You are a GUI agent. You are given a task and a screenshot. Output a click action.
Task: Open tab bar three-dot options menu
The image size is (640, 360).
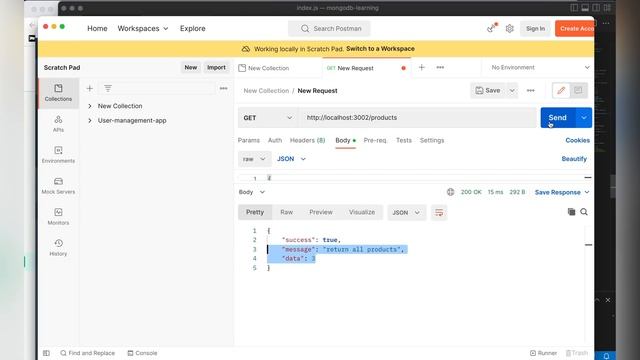point(440,67)
